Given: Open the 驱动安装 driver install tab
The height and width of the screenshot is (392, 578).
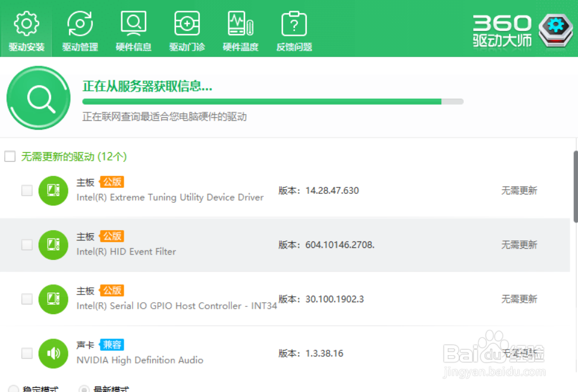Looking at the screenshot, I should (x=26, y=31).
